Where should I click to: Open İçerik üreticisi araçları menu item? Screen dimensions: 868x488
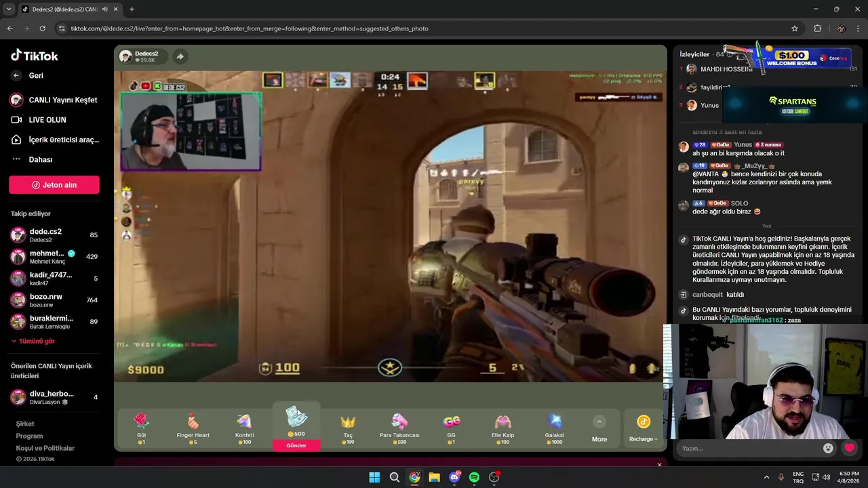(x=54, y=140)
